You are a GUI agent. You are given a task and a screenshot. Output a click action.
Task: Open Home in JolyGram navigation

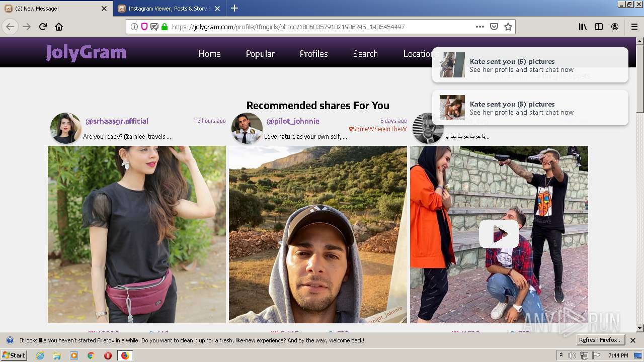209,54
